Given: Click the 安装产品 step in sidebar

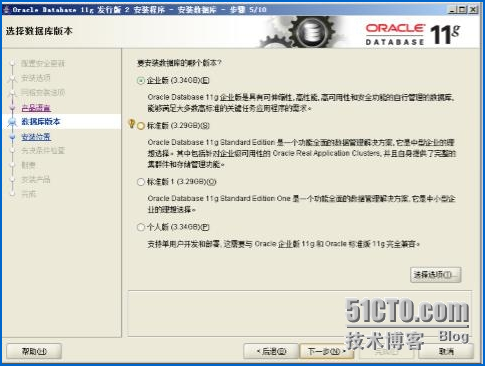Looking at the screenshot, I should [36, 180].
